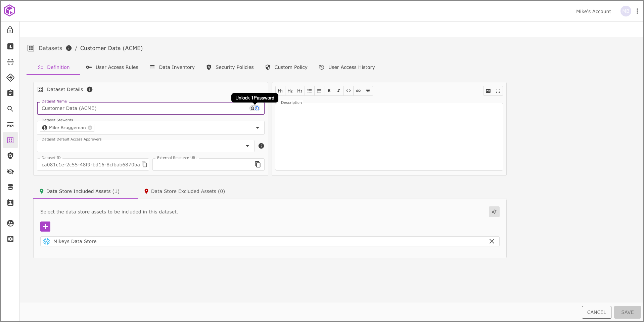Copy the External Resource URL
The image size is (644, 322).
point(258,164)
